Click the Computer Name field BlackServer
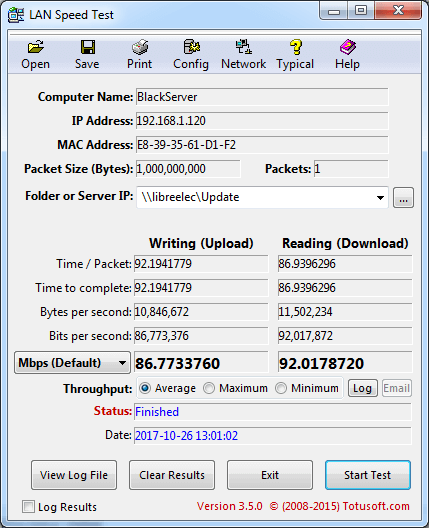Viewport: 429px width, 528px height. click(262, 97)
